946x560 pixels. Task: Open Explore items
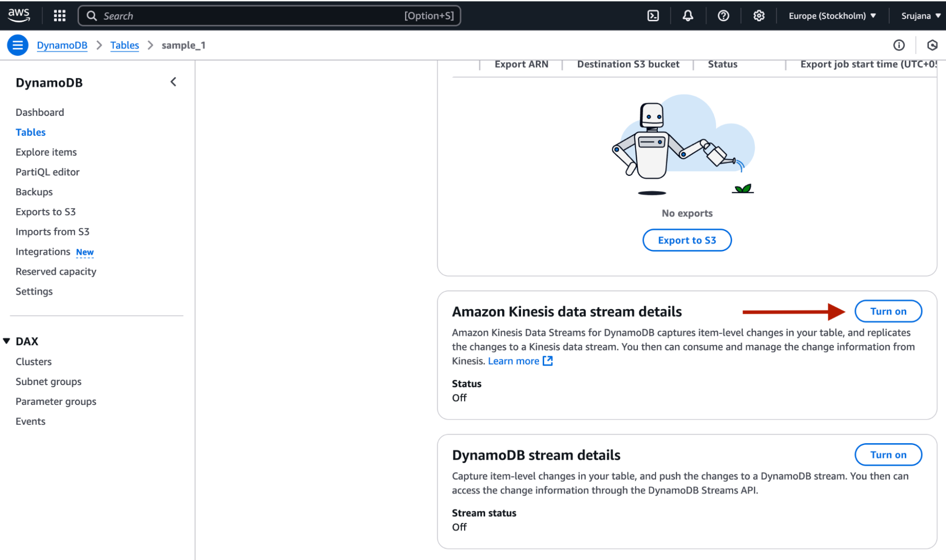(46, 152)
